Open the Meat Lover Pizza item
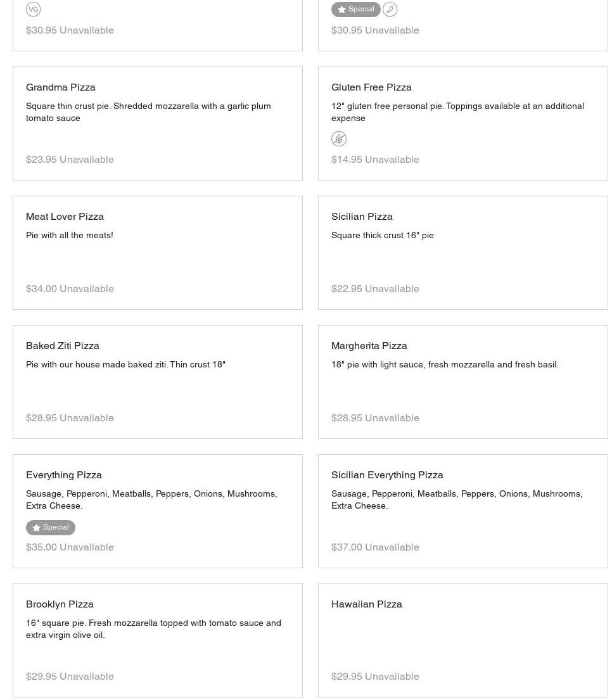This screenshot has height=700, width=612. point(65,217)
